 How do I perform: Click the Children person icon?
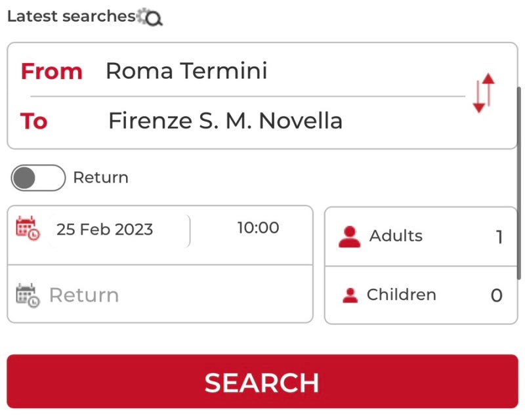(x=350, y=295)
